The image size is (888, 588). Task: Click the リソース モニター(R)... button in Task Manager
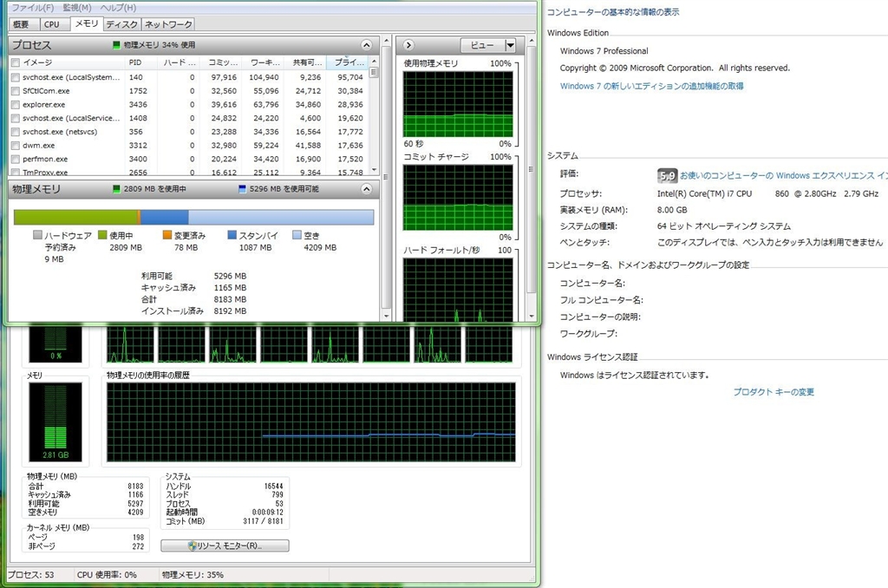[225, 546]
